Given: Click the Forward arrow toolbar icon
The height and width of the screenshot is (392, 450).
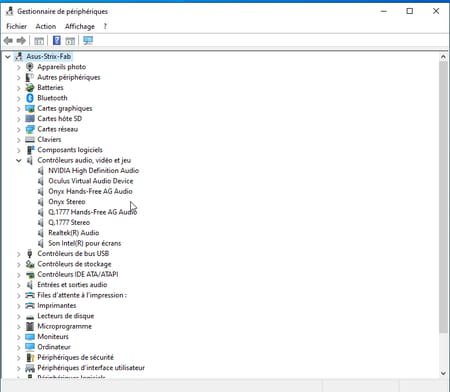Looking at the screenshot, I should coord(21,41).
